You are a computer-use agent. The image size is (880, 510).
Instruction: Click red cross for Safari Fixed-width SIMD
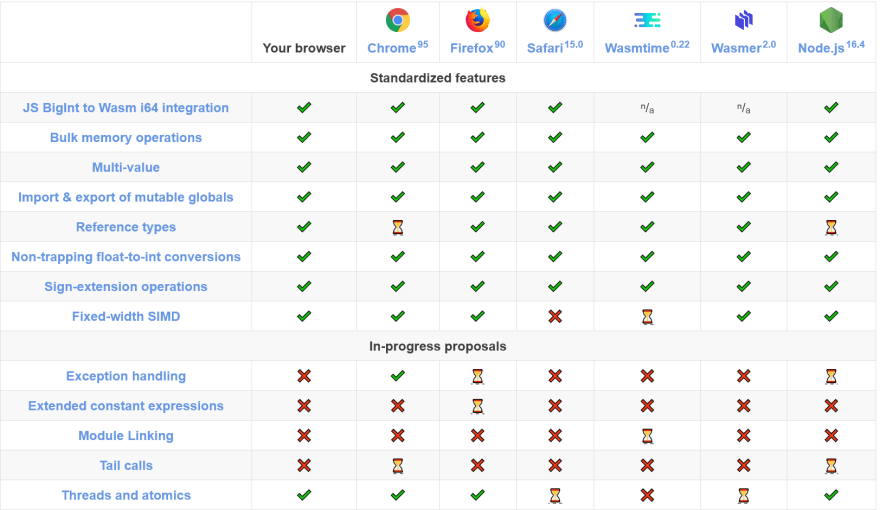[554, 316]
